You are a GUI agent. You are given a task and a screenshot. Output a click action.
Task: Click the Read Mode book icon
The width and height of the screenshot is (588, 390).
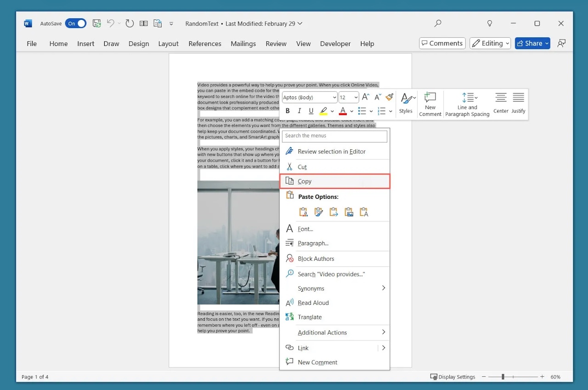[144, 23]
